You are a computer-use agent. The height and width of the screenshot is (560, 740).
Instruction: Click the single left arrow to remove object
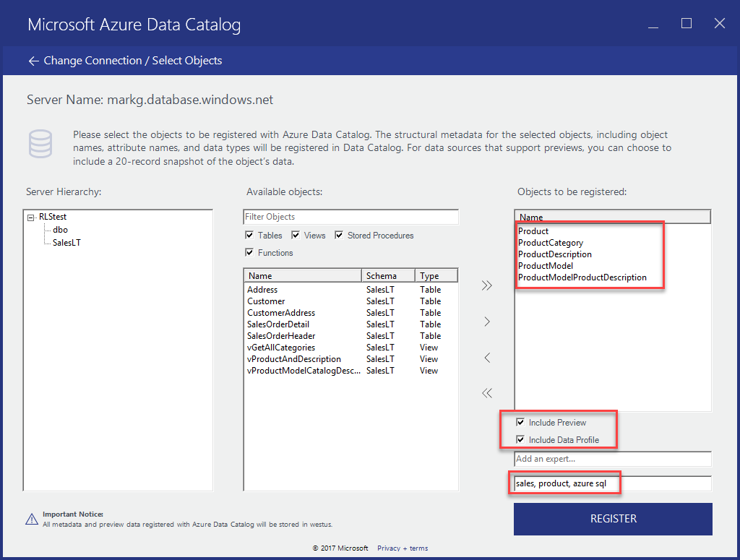pos(487,358)
